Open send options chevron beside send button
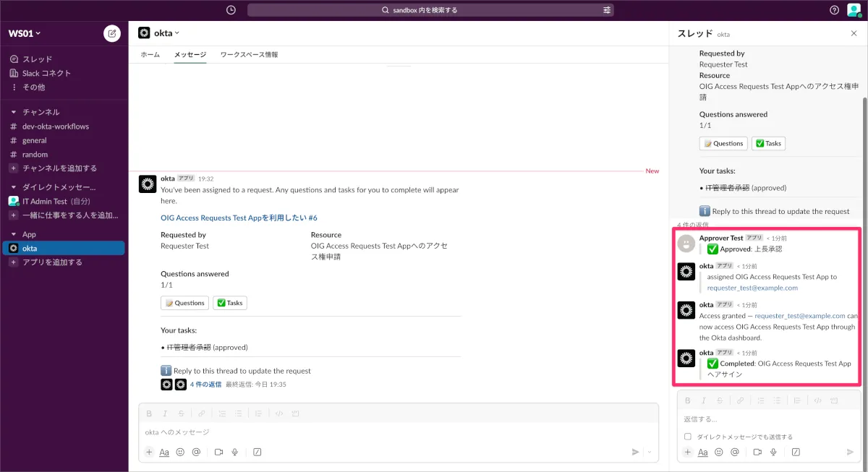868x472 pixels. click(650, 452)
